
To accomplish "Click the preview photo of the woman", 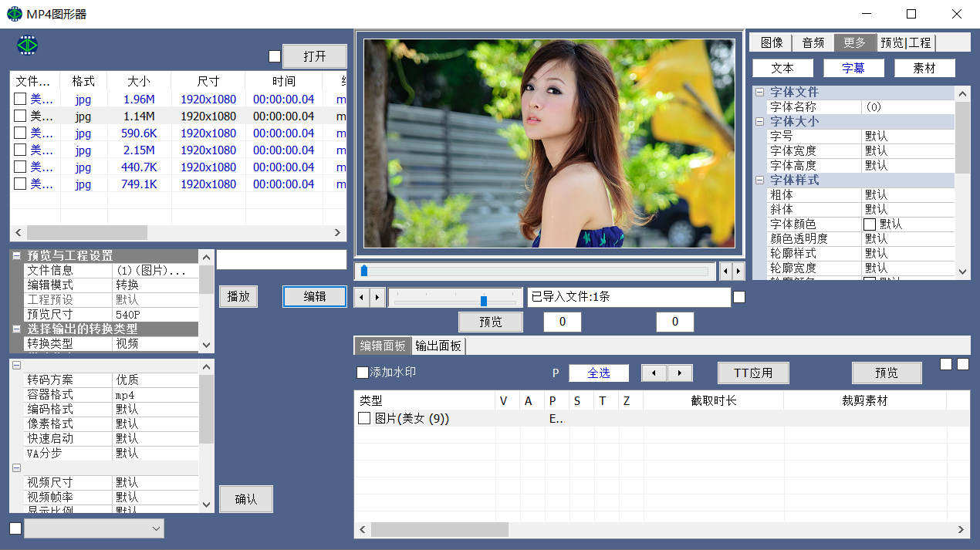I will click(549, 144).
